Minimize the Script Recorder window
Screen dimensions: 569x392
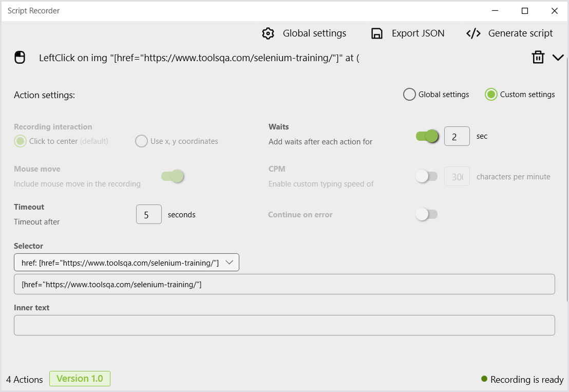[x=495, y=11]
